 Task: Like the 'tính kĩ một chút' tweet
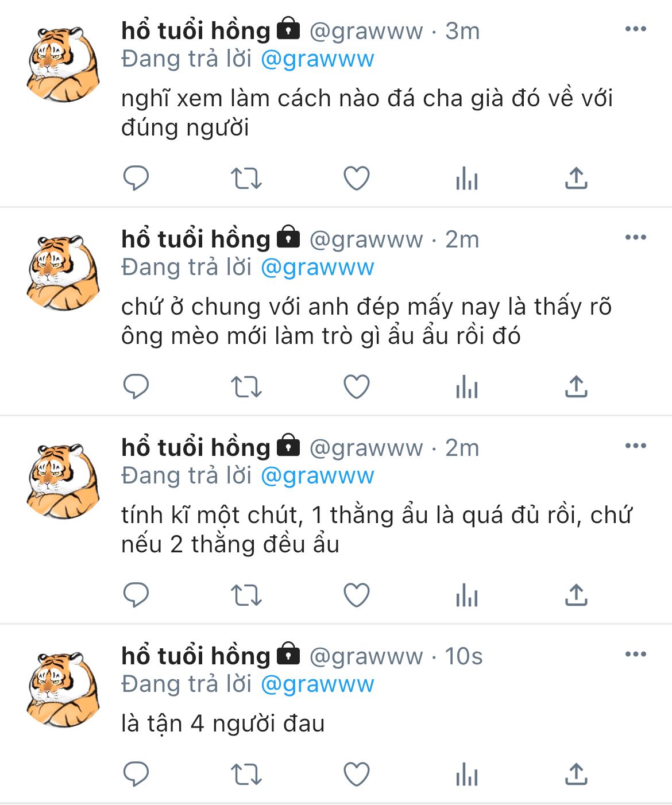(356, 595)
